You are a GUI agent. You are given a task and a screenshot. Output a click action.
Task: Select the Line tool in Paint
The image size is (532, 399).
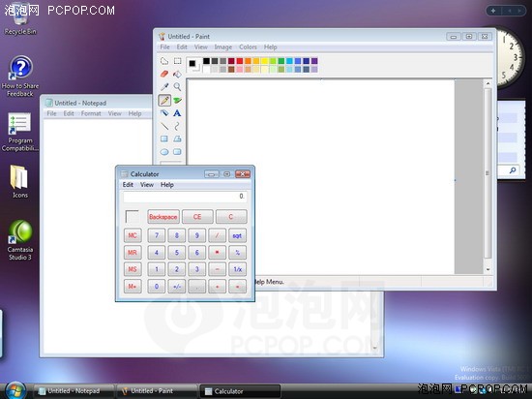pyautogui.click(x=164, y=126)
